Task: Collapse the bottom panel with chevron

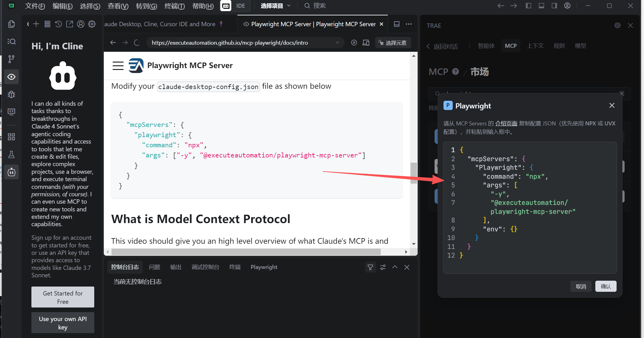Action: pos(395,267)
